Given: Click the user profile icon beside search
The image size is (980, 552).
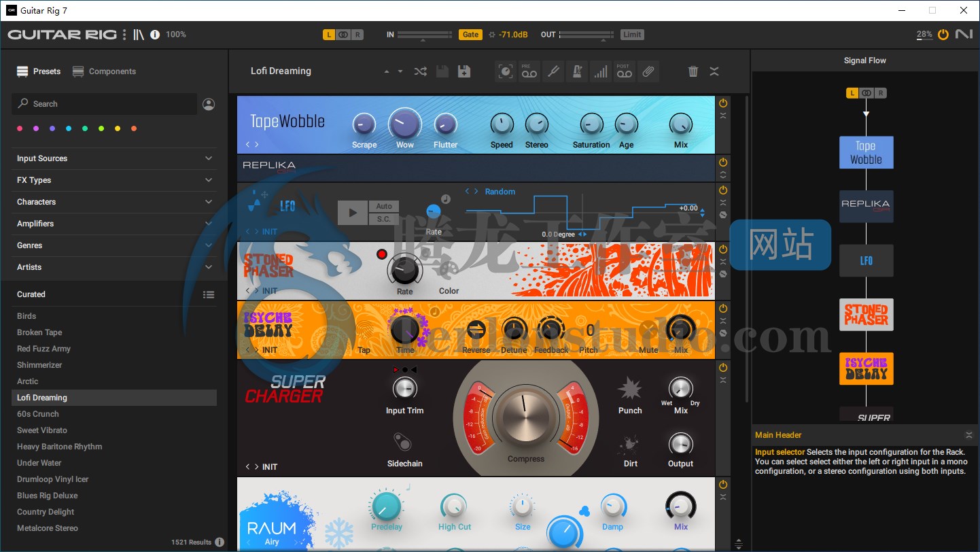Looking at the screenshot, I should point(209,104).
